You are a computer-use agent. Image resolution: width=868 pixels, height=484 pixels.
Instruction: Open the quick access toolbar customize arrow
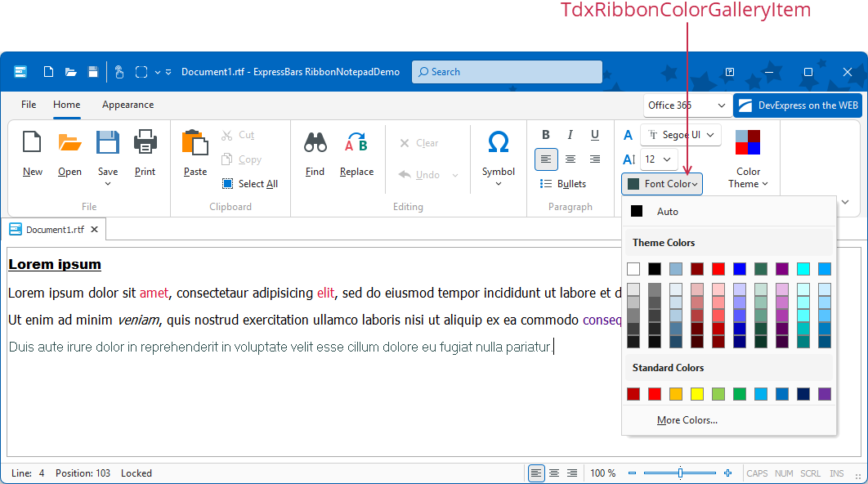pos(168,72)
